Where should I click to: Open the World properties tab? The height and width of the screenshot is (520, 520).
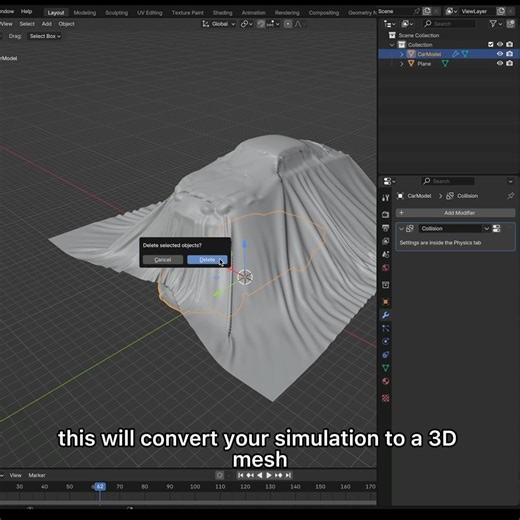386,268
